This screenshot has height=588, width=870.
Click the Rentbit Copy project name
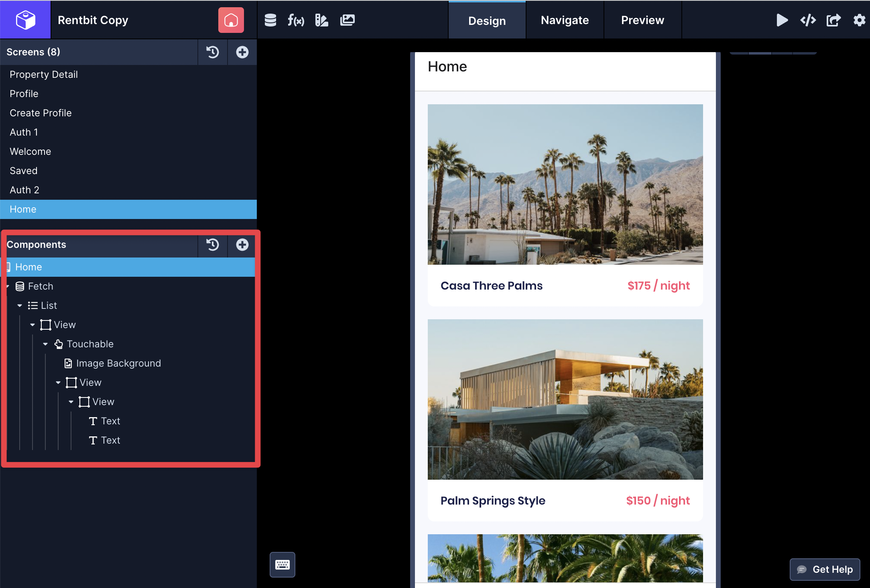pos(93,20)
